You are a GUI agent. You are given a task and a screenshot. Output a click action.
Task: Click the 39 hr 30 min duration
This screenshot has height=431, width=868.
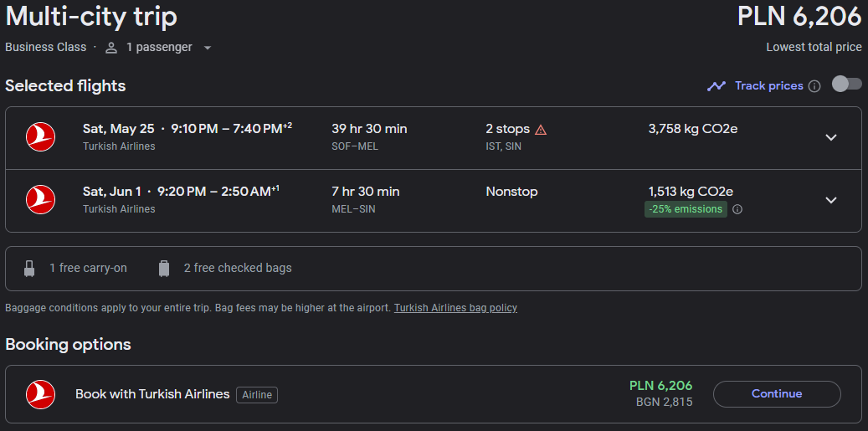coord(369,129)
